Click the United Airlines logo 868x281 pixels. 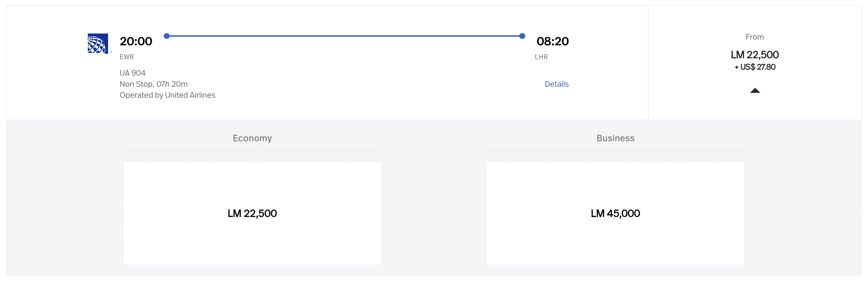pyautogui.click(x=98, y=44)
